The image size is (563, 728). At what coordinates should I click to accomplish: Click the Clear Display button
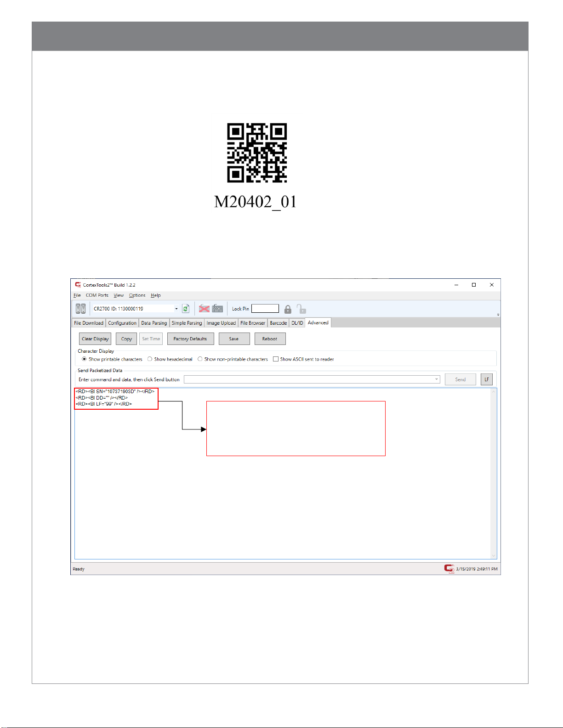[x=95, y=339]
